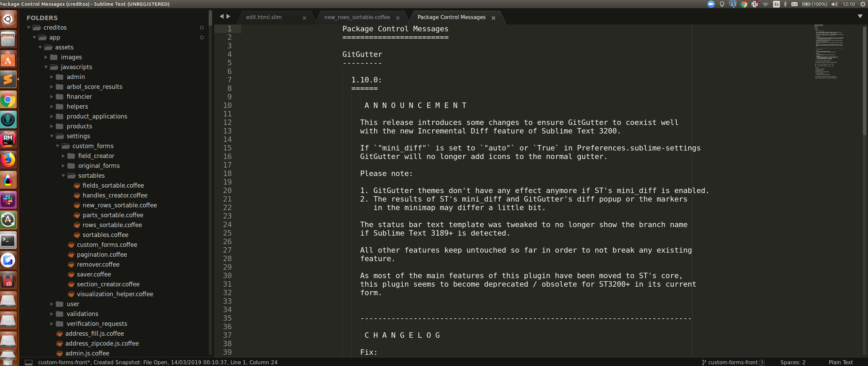The image size is (868, 366).
Task: Open rows_sortable.coffee file
Action: [x=112, y=225]
